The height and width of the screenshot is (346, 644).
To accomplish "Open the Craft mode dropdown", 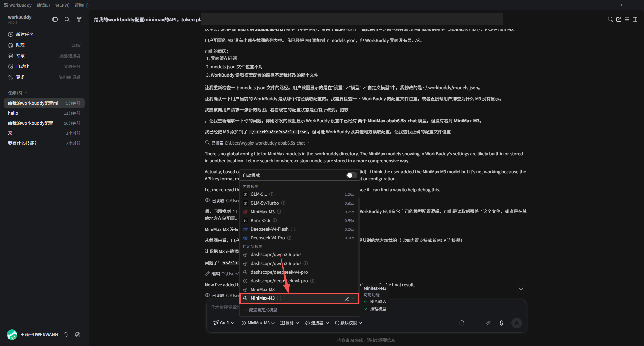I will click(224, 323).
